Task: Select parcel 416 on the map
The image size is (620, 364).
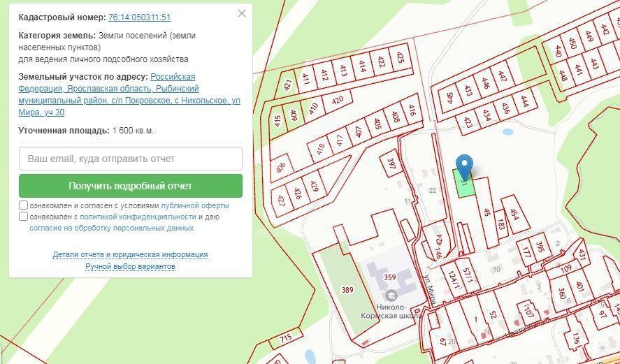Action: [412, 109]
